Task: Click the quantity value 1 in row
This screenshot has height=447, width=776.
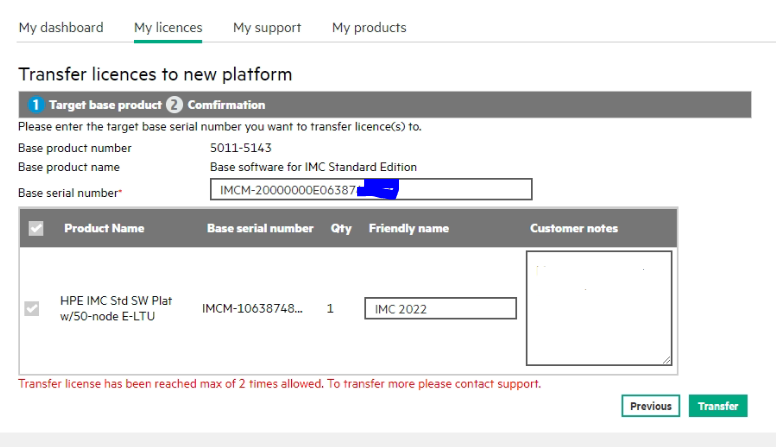Action: coord(330,309)
